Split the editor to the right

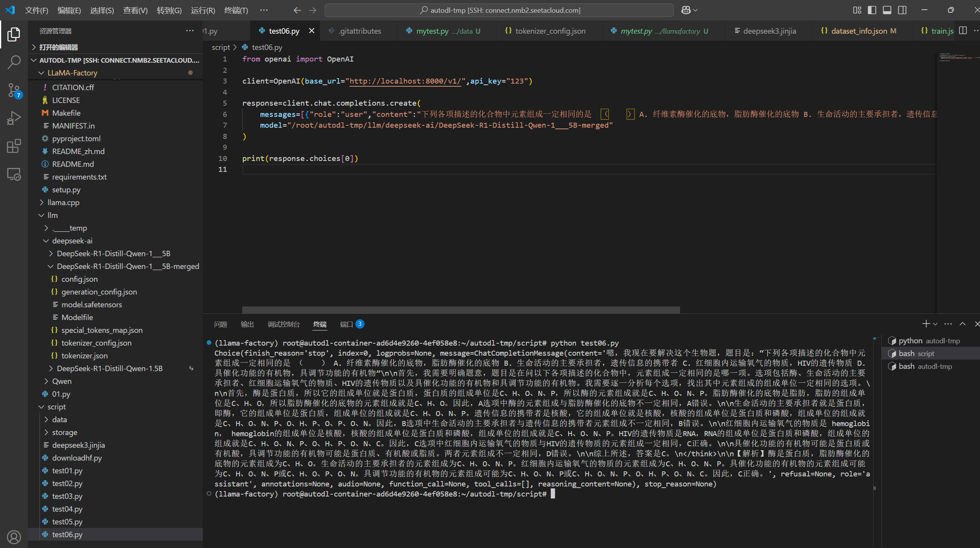click(963, 31)
